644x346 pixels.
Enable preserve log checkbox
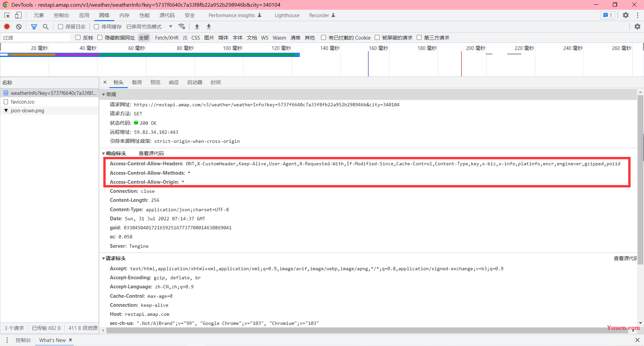pos(60,26)
